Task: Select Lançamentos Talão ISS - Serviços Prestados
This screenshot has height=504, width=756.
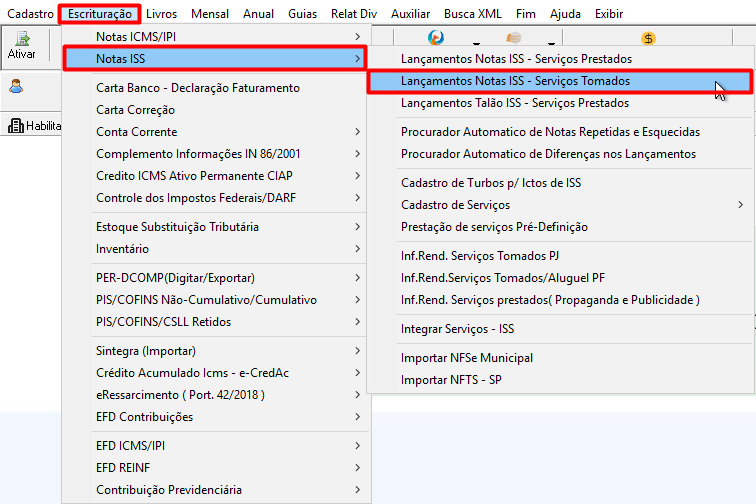Action: click(x=560, y=103)
